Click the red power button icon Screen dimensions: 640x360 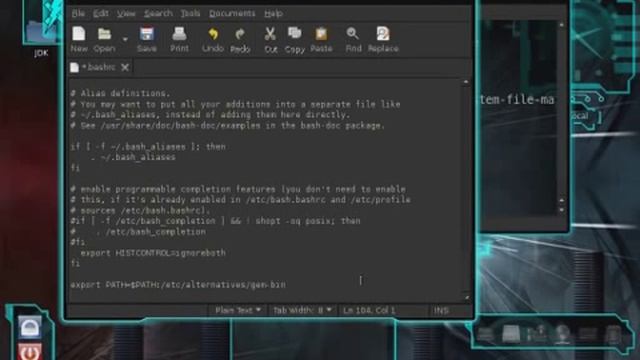click(x=29, y=352)
